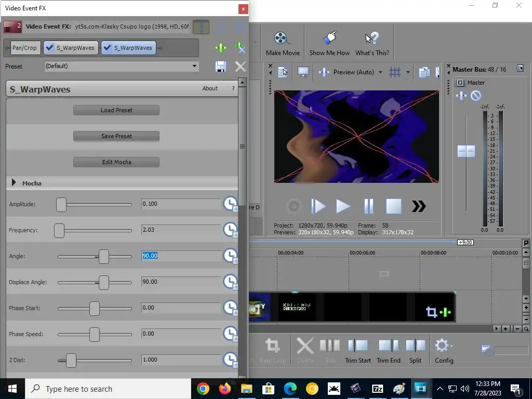The image size is (532, 399).
Task: Disable the first S_WarpWaves checkbox
Action: pos(50,48)
